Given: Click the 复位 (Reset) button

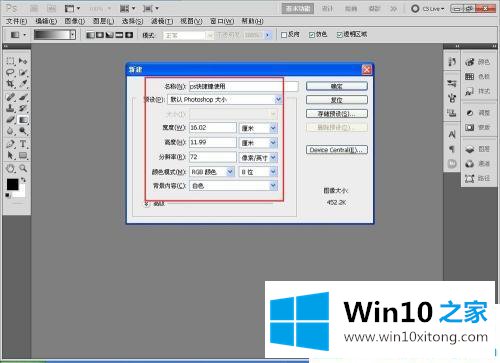Looking at the screenshot, I should pos(337,100).
